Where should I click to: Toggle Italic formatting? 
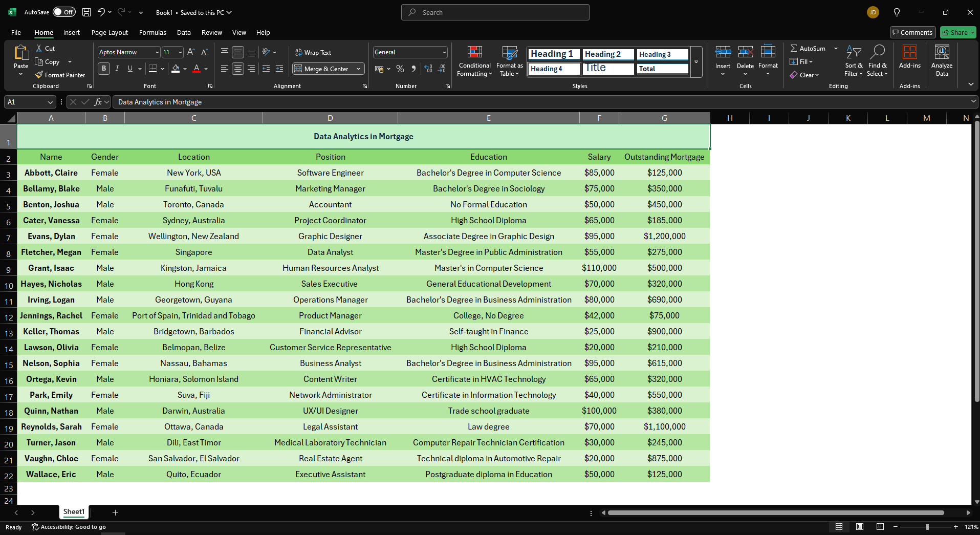(117, 69)
